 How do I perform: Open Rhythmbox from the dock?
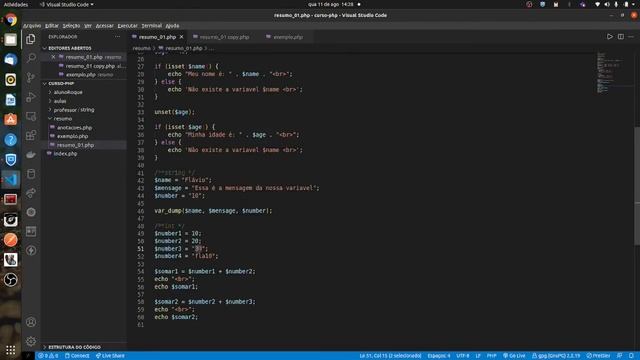click(11, 80)
